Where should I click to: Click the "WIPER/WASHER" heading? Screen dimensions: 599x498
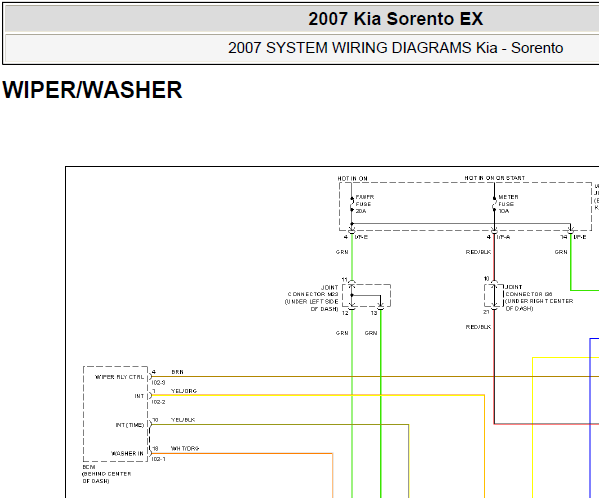point(92,90)
